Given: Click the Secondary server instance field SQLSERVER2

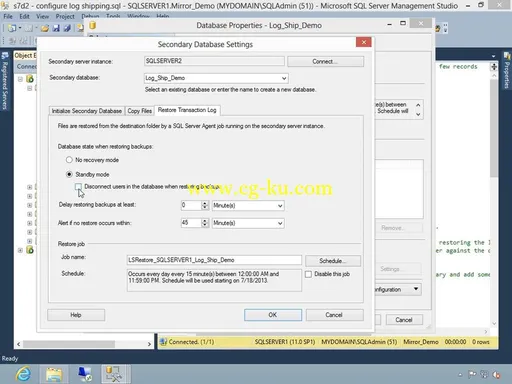Looking at the screenshot, I should click(x=214, y=61).
